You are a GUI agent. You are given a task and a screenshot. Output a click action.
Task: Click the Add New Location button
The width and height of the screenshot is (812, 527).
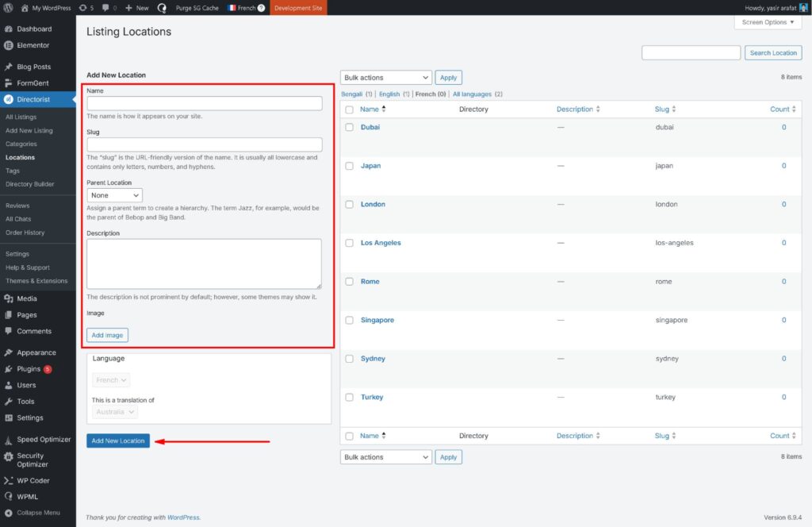point(117,440)
